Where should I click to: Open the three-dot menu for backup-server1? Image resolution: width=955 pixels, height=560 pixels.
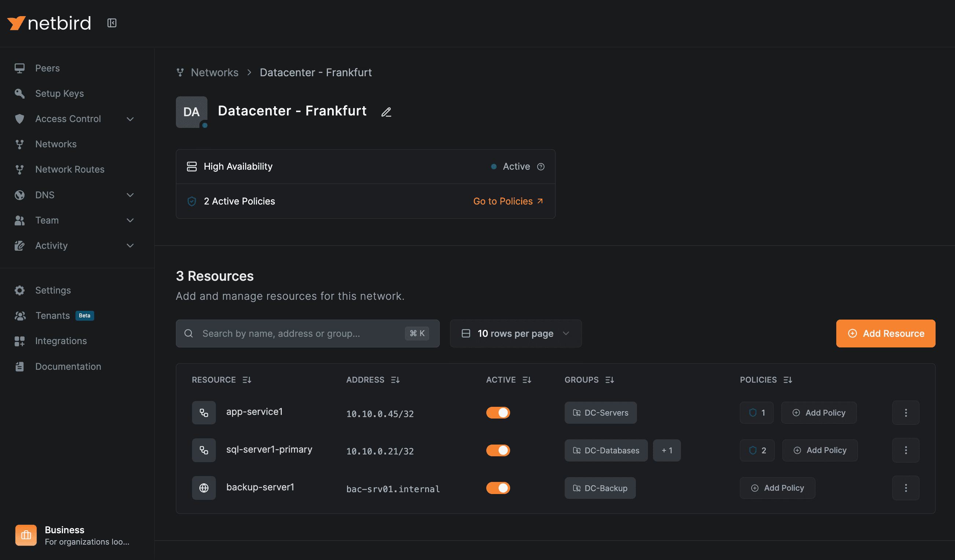[906, 488]
